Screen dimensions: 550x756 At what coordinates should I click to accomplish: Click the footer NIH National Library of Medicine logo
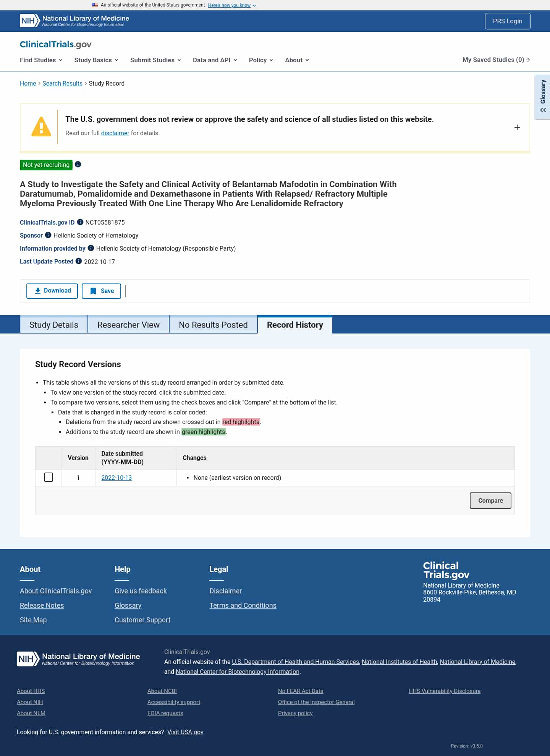[x=78, y=659]
